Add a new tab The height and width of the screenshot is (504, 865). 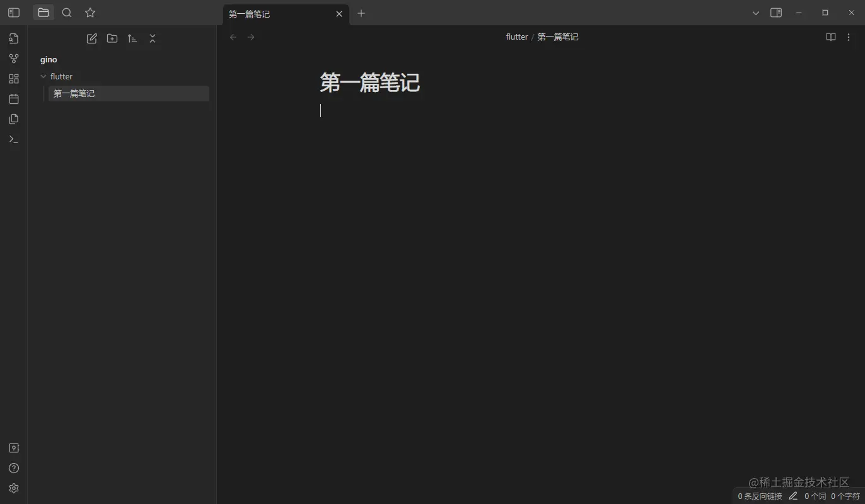click(361, 13)
